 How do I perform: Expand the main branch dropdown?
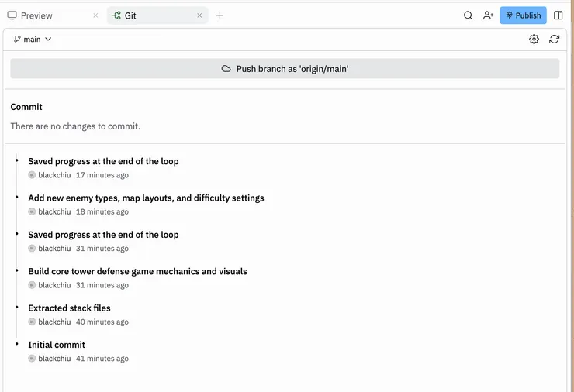pos(33,39)
